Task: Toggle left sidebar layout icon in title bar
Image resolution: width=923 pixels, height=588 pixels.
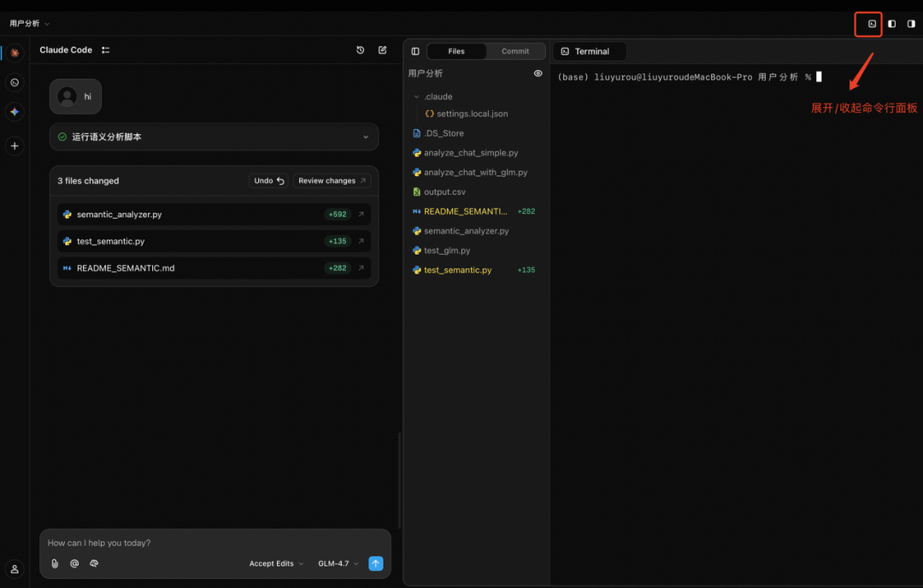Action: [891, 24]
